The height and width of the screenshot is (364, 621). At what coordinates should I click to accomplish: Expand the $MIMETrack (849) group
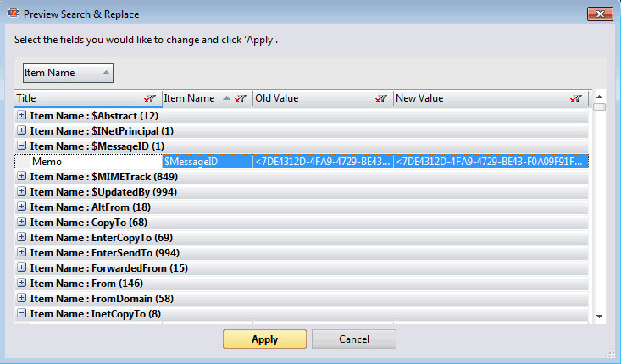[22, 176]
